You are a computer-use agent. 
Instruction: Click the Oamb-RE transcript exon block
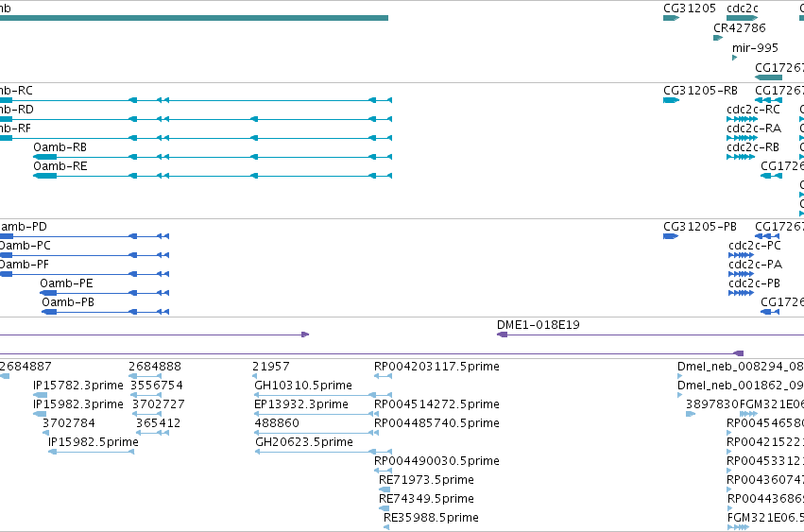tap(45, 176)
